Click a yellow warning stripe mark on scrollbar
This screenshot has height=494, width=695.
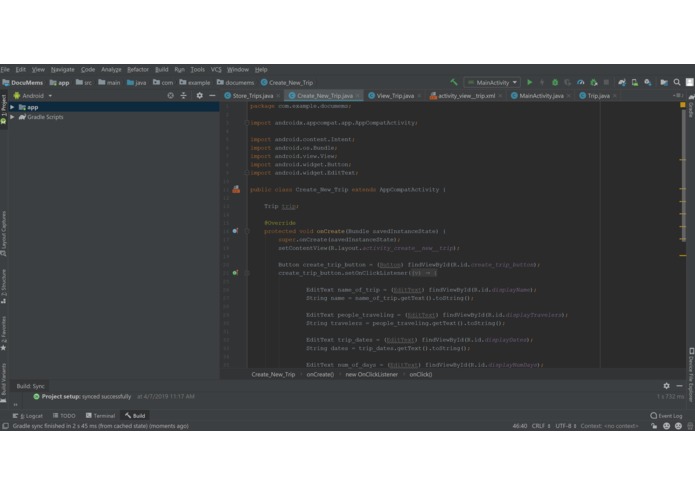(x=683, y=256)
